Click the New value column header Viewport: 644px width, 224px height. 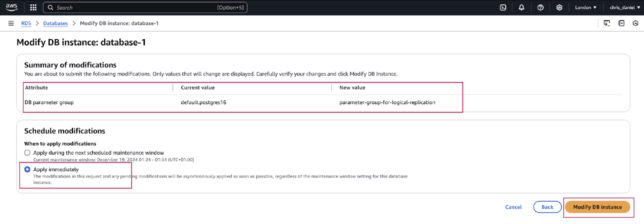(352, 88)
